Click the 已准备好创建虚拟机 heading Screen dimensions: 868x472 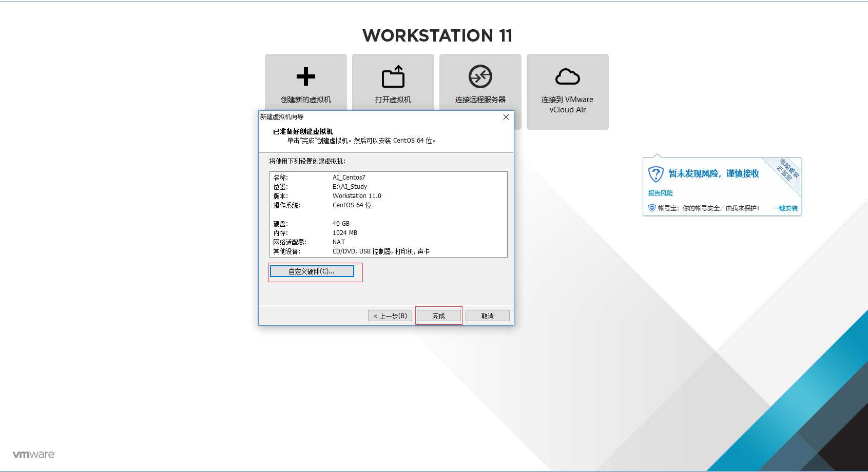(x=303, y=131)
